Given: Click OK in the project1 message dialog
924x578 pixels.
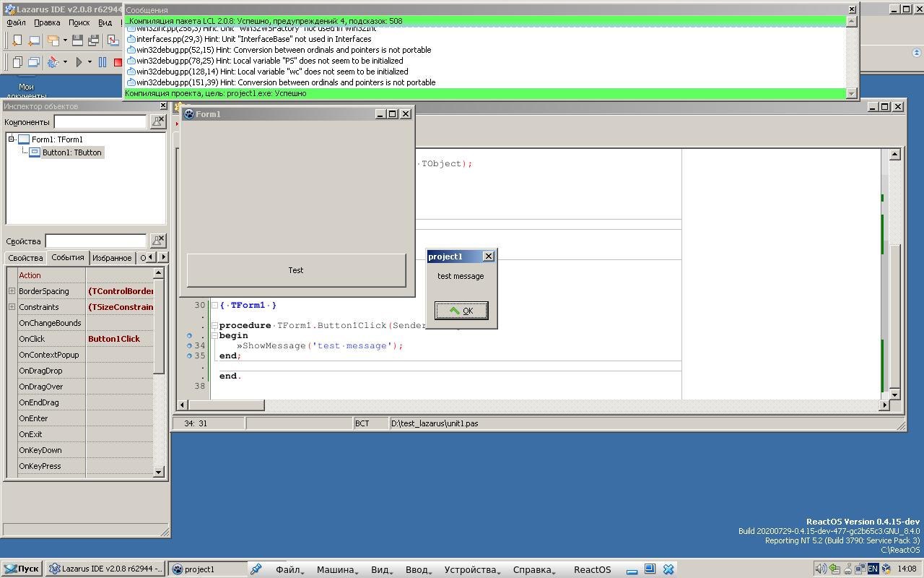Looking at the screenshot, I should (x=461, y=311).
